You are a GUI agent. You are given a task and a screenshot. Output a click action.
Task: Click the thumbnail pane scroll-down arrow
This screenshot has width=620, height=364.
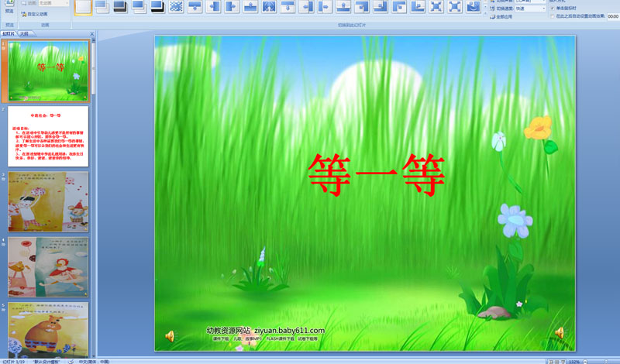coord(93,356)
